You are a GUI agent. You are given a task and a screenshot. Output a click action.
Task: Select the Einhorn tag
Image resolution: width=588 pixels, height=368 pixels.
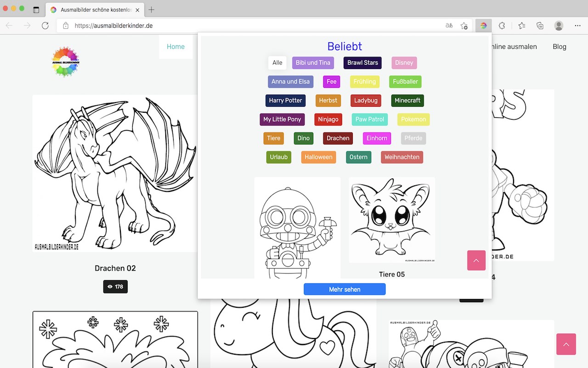377,138
